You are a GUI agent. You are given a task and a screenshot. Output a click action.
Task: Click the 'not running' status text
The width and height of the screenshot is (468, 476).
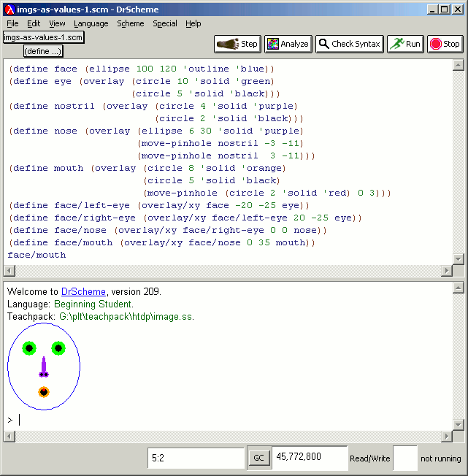(441, 458)
